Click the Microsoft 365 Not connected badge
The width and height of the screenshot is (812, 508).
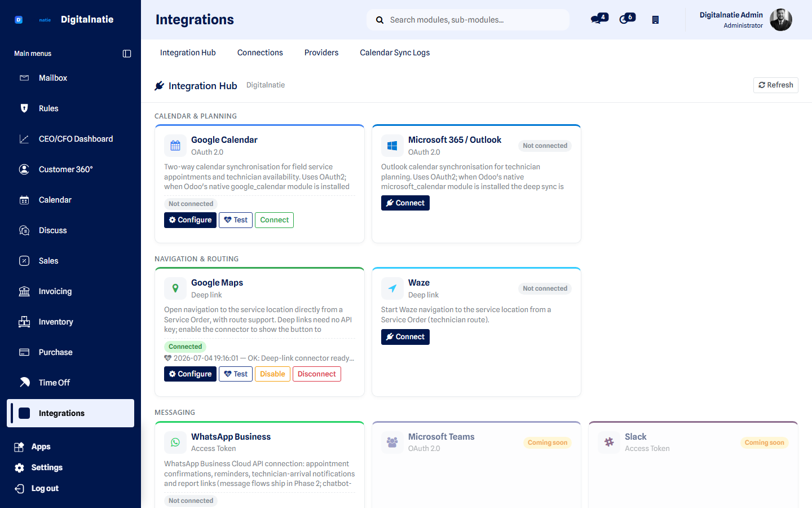(x=545, y=146)
